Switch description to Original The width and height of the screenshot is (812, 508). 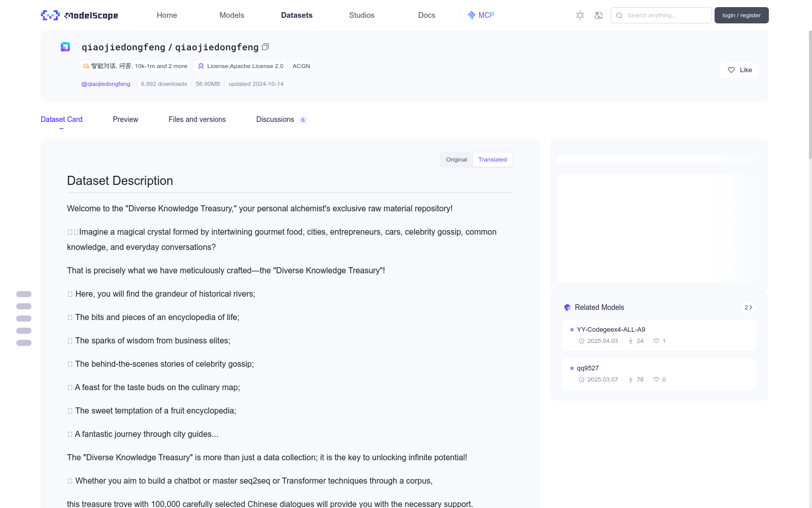[457, 160]
